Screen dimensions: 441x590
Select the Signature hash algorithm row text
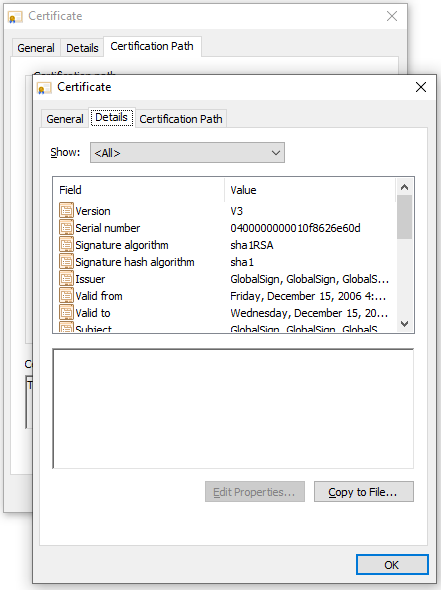tap(135, 262)
